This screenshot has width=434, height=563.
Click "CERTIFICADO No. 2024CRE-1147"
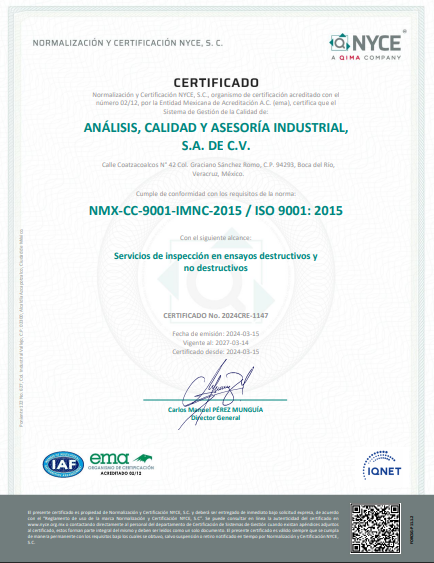click(x=216, y=316)
